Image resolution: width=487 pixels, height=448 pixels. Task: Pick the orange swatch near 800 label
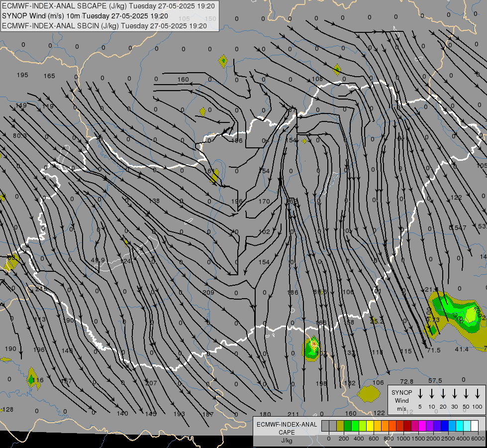385,426
